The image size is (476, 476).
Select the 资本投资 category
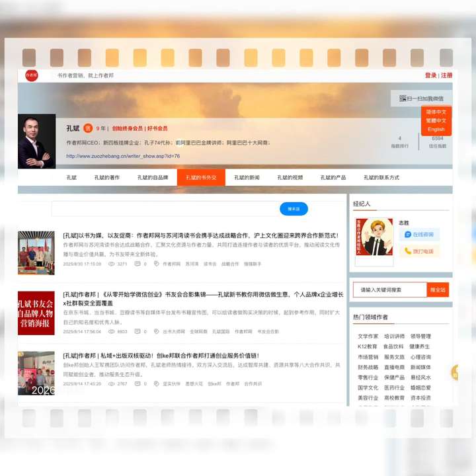click(420, 398)
